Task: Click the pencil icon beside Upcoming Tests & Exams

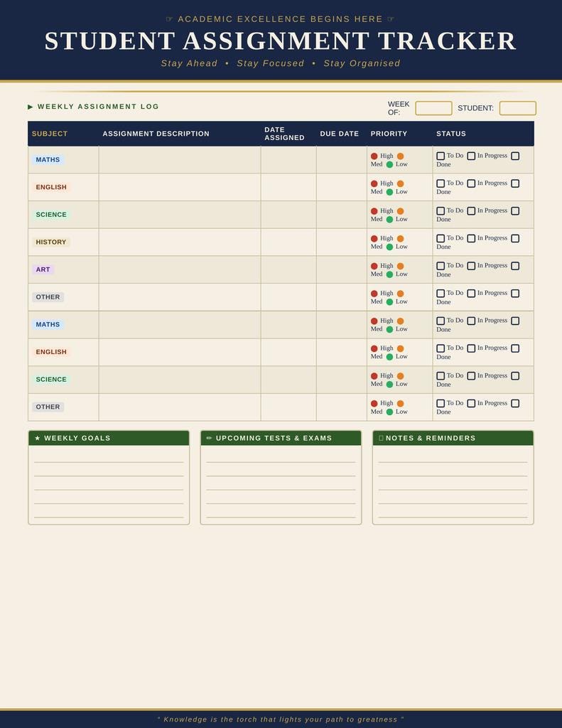Action: click(210, 438)
